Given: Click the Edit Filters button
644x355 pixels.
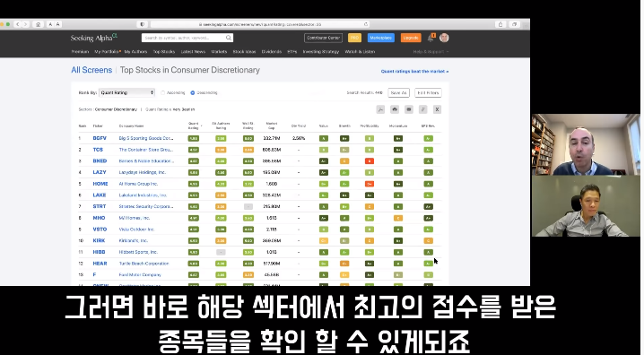Looking at the screenshot, I should [x=428, y=92].
